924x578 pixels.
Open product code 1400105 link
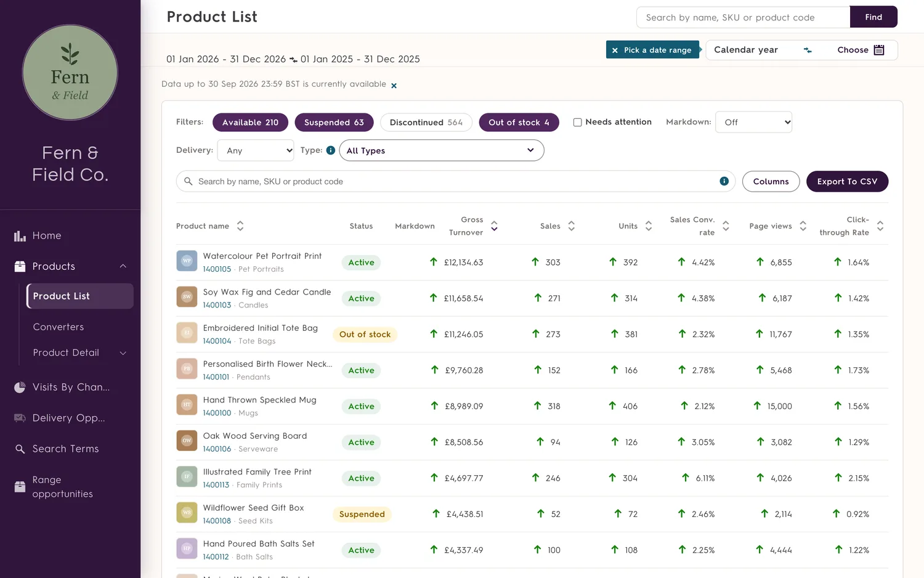217,269
